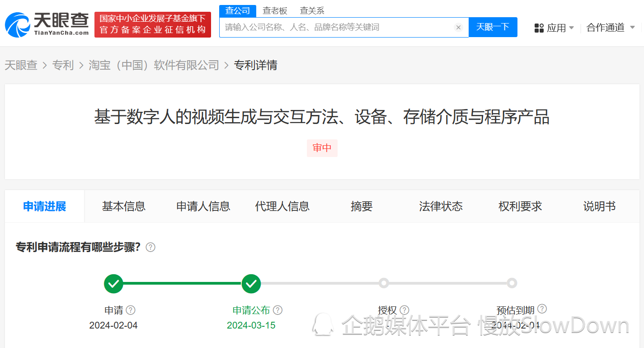This screenshot has height=348, width=644.
Task: Click the red 国家中小企业发展子基金旗下 banner
Action: click(153, 24)
